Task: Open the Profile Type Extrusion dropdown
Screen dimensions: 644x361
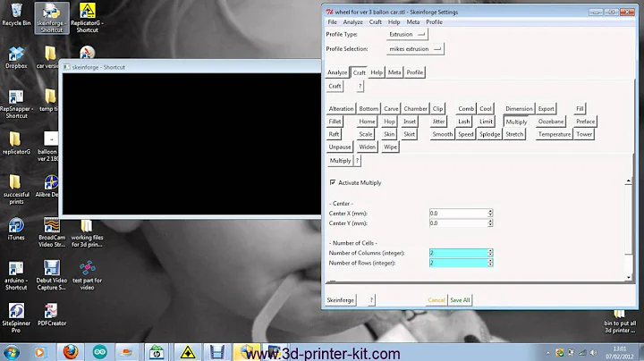Action: coord(407,35)
